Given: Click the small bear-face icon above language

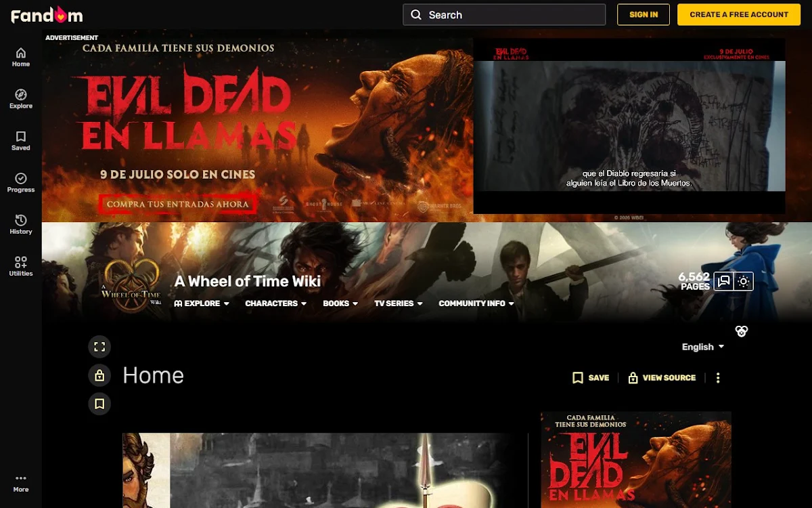Looking at the screenshot, I should (x=742, y=331).
